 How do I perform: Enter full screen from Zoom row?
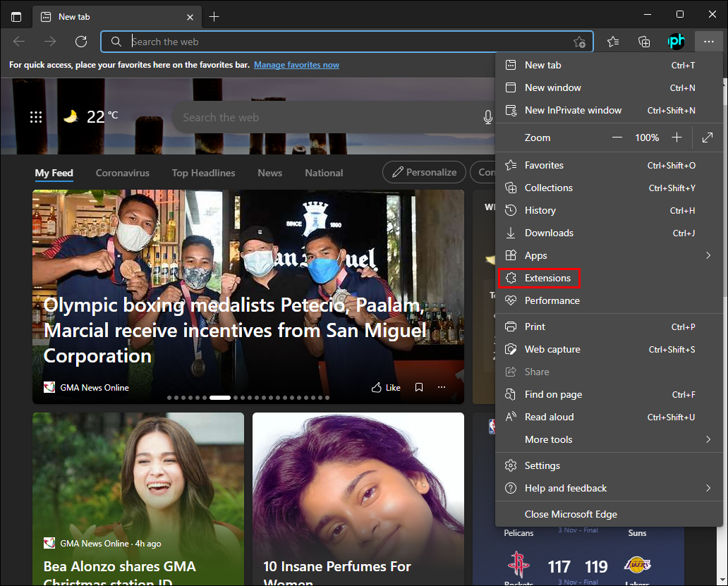(708, 138)
